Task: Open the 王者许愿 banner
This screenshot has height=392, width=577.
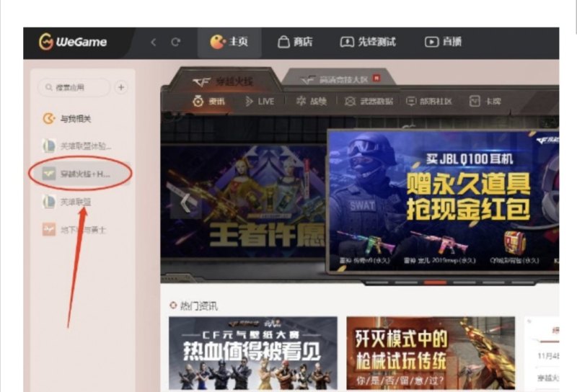Action: 244,202
